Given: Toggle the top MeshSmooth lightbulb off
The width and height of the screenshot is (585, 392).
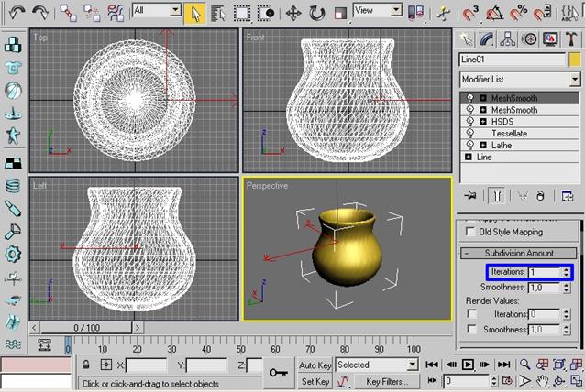Looking at the screenshot, I should click(470, 98).
